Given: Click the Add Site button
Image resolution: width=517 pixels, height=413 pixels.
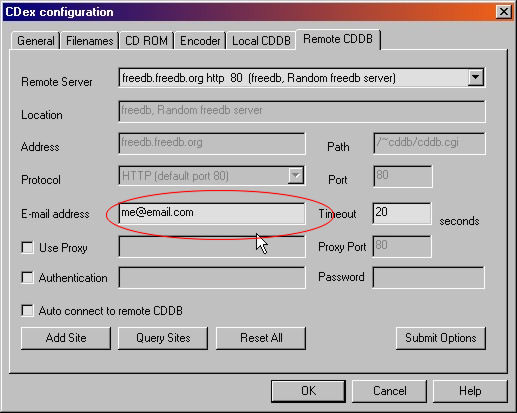Looking at the screenshot, I should point(66,338).
